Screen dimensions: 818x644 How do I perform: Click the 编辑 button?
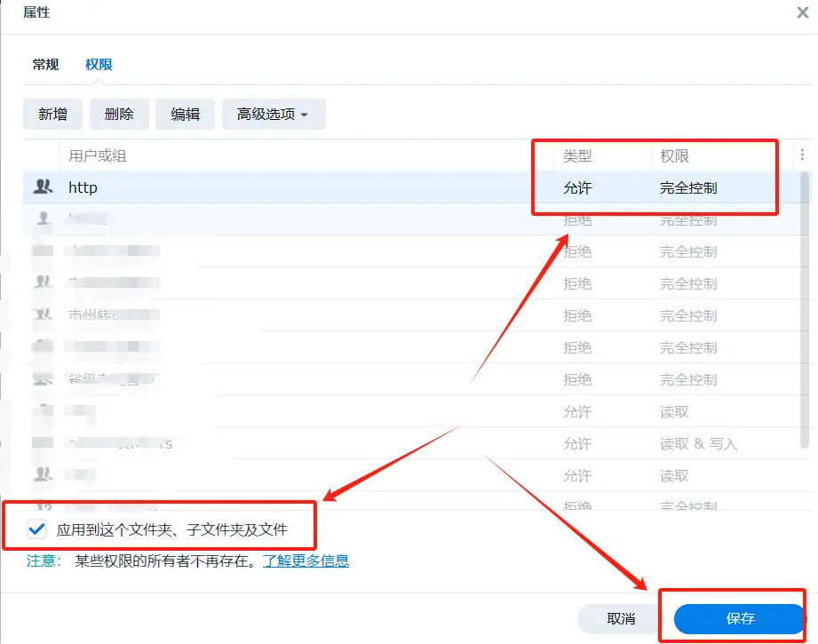tap(186, 114)
